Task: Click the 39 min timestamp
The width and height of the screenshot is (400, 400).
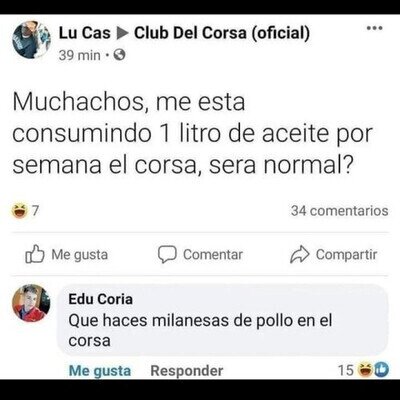Action: (x=79, y=55)
